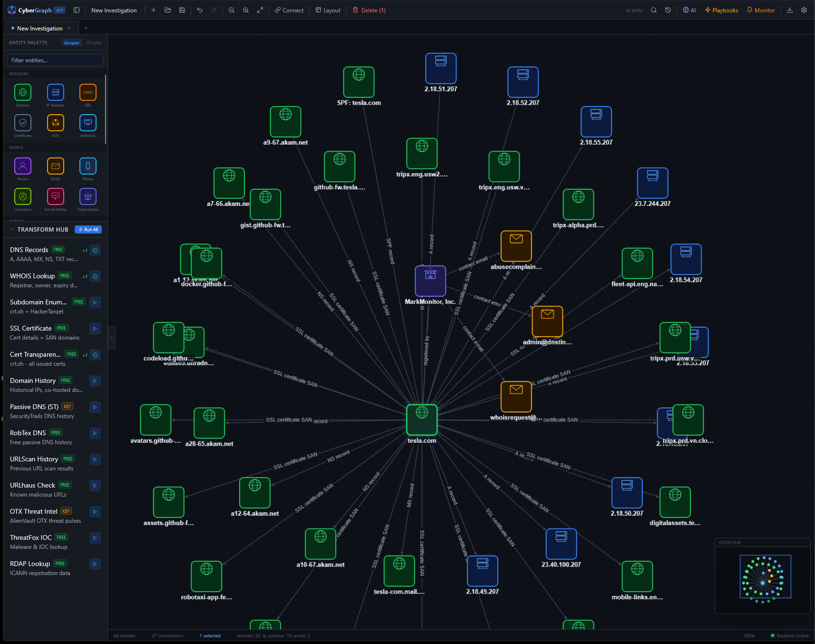Screen dimensions: 815x644
Task: Run the Passive DNS (ST) transform
Action: [95, 407]
